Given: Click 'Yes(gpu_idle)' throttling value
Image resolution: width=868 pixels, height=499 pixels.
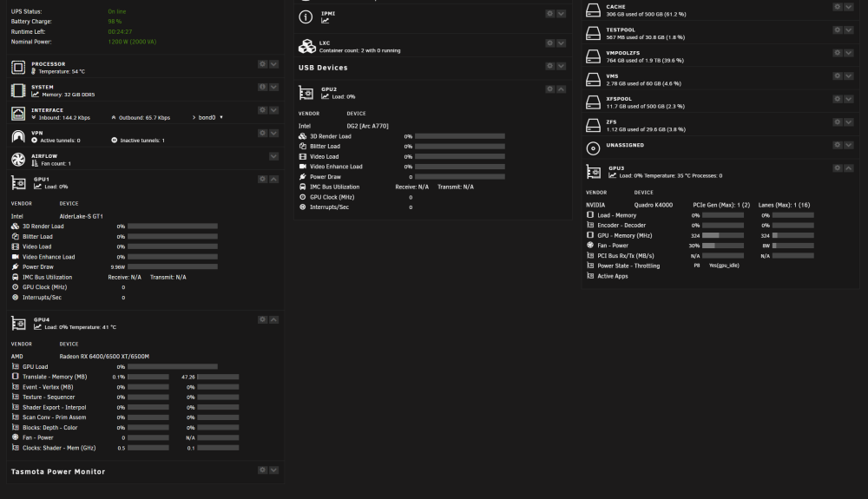Looking at the screenshot, I should point(724,266).
